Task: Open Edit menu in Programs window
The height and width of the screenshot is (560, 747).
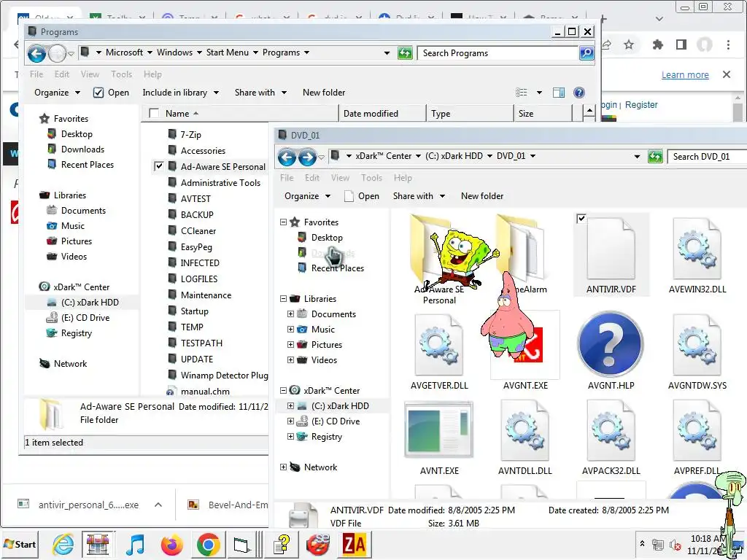Action: pyautogui.click(x=61, y=74)
